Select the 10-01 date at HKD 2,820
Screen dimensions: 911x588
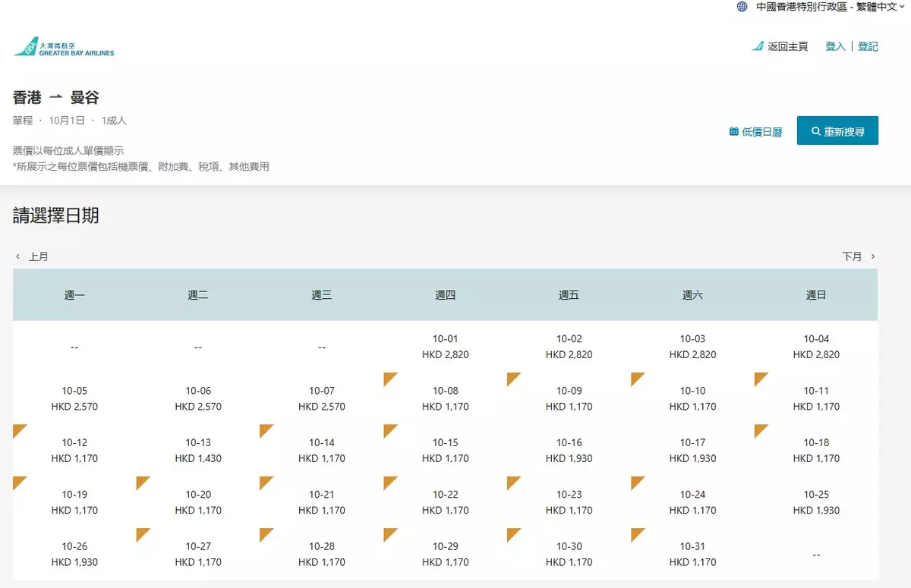[446, 347]
